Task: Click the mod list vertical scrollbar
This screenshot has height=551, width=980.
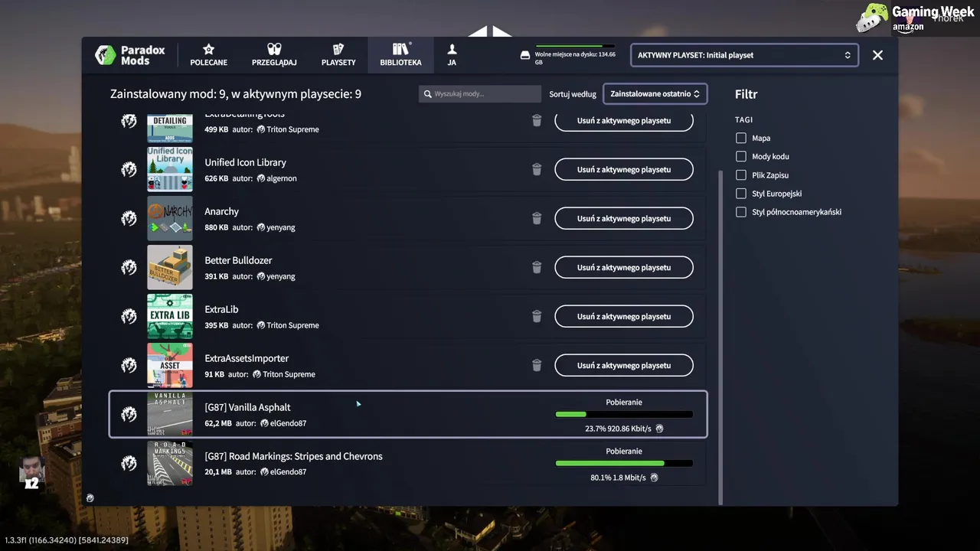Action: (x=720, y=337)
